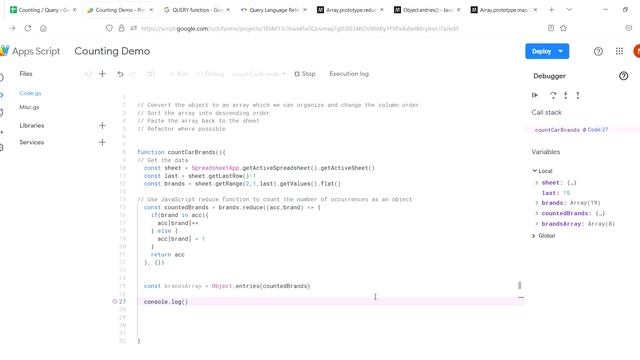This screenshot has height=360, width=640.
Task: Switch to the QUERY function tab
Action: (197, 9)
